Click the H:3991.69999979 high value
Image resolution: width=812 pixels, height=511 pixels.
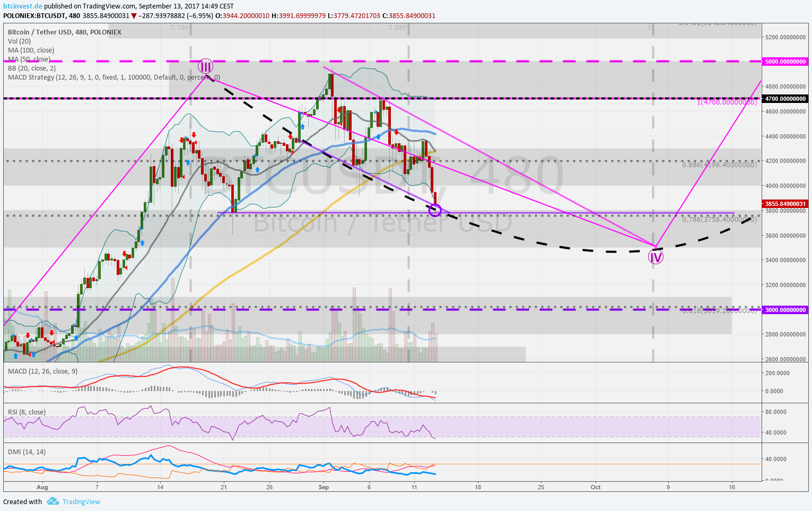pos(299,16)
